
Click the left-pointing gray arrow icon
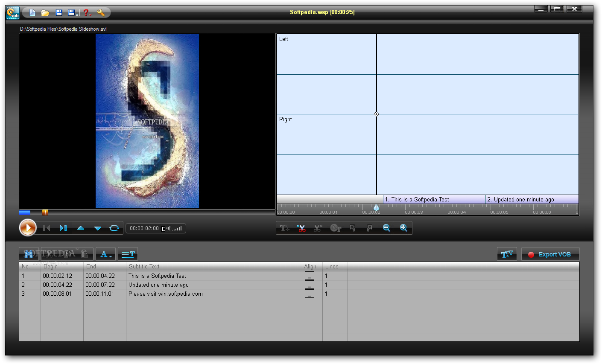pos(353,228)
